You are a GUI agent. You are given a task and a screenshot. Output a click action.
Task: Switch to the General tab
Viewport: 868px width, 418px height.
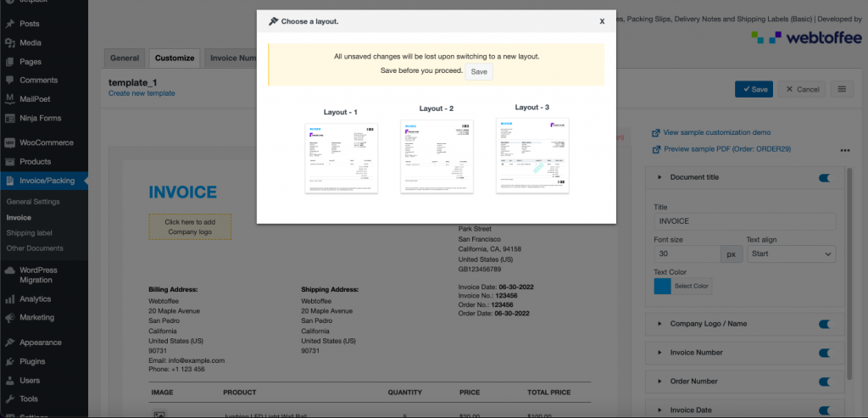pos(125,59)
